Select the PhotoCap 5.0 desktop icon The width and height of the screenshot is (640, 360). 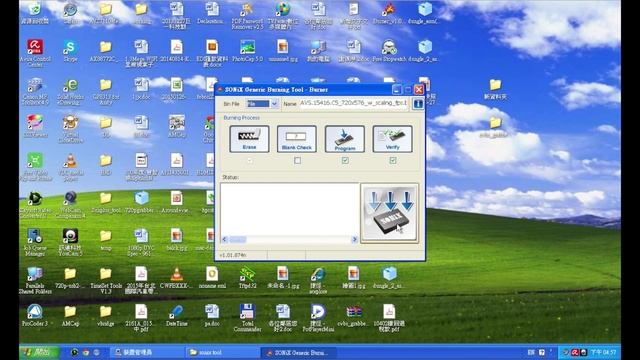coord(247,51)
